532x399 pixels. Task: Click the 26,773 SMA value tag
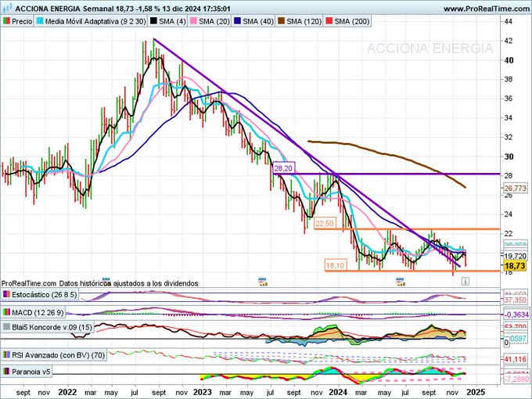click(x=515, y=189)
